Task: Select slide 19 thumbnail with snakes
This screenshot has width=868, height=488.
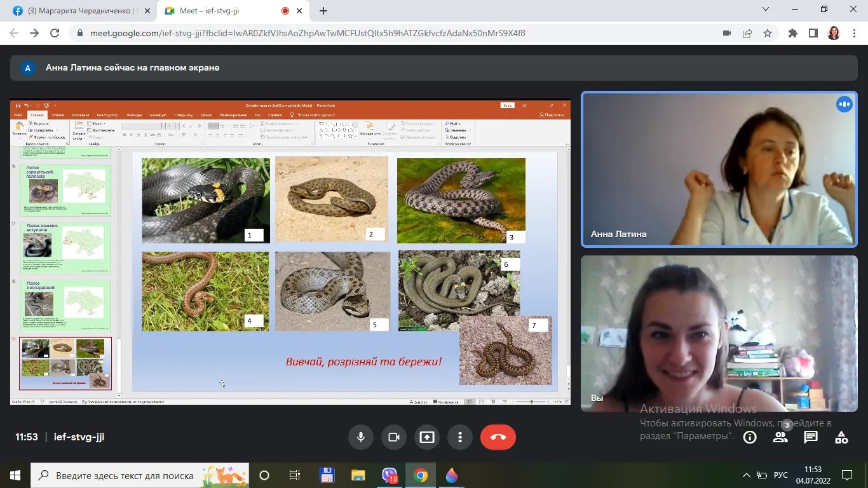Action: (x=65, y=363)
